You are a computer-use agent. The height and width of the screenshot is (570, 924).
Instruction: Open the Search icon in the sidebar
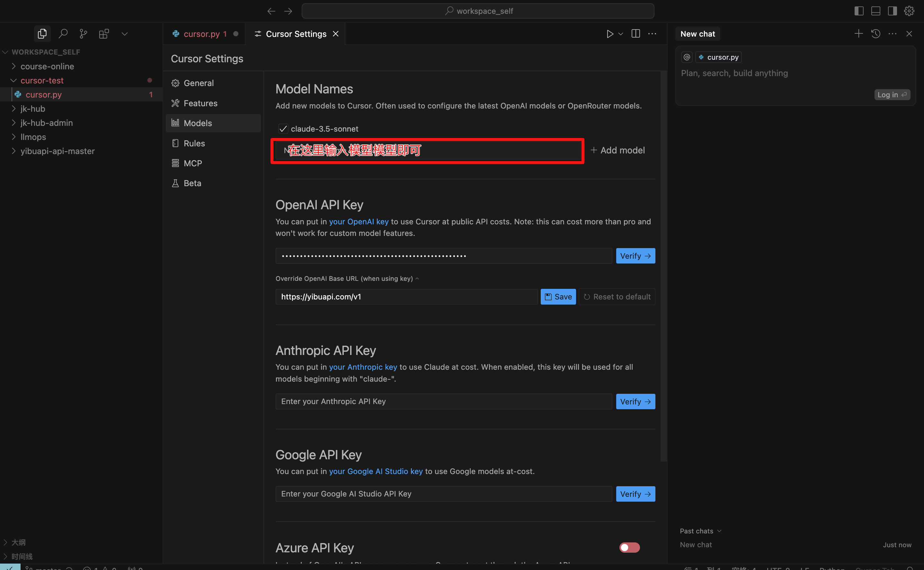point(63,34)
